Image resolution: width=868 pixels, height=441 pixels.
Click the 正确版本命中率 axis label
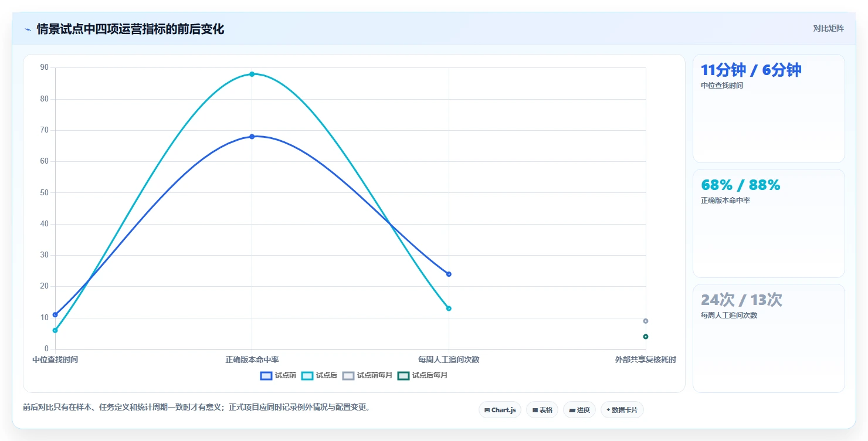coord(252,359)
